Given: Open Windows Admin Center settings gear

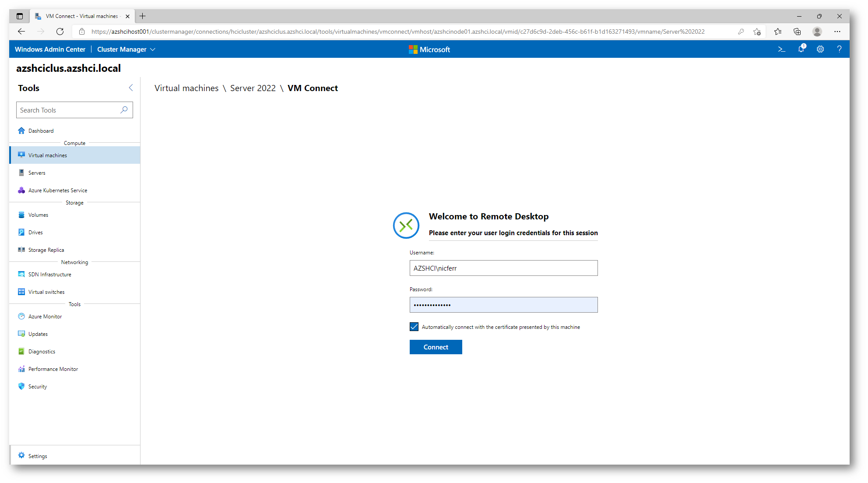Looking at the screenshot, I should point(820,49).
